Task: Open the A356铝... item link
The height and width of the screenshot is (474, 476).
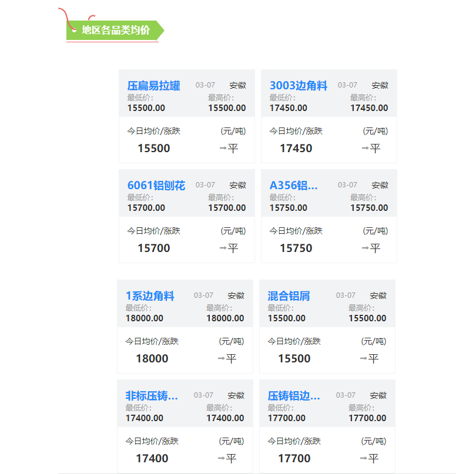Action: (293, 186)
